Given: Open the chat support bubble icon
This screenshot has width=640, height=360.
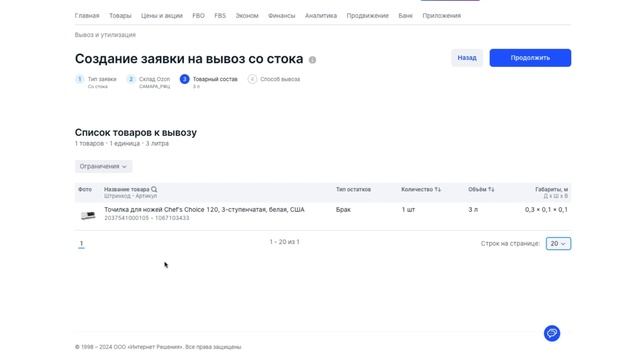Looking at the screenshot, I should pos(552,333).
